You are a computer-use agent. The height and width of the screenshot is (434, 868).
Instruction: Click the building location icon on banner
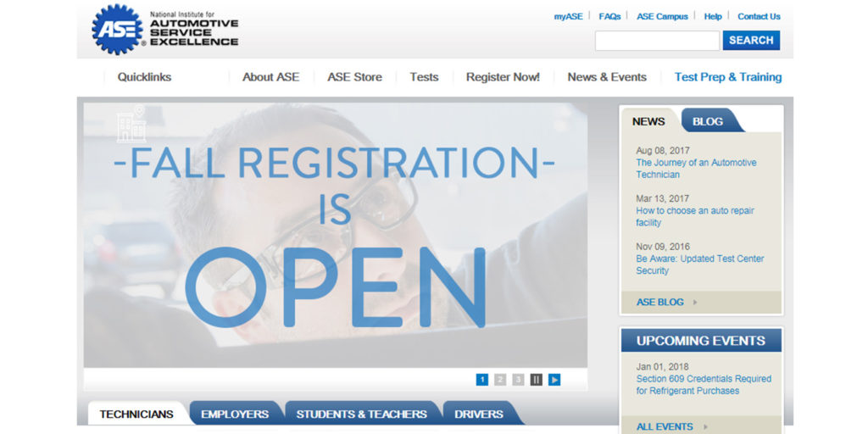[131, 124]
